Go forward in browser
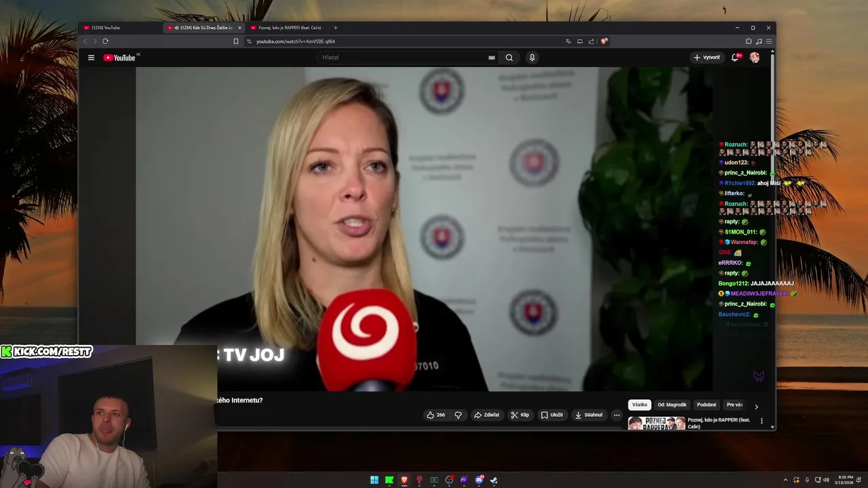This screenshot has width=868, height=488. point(95,41)
